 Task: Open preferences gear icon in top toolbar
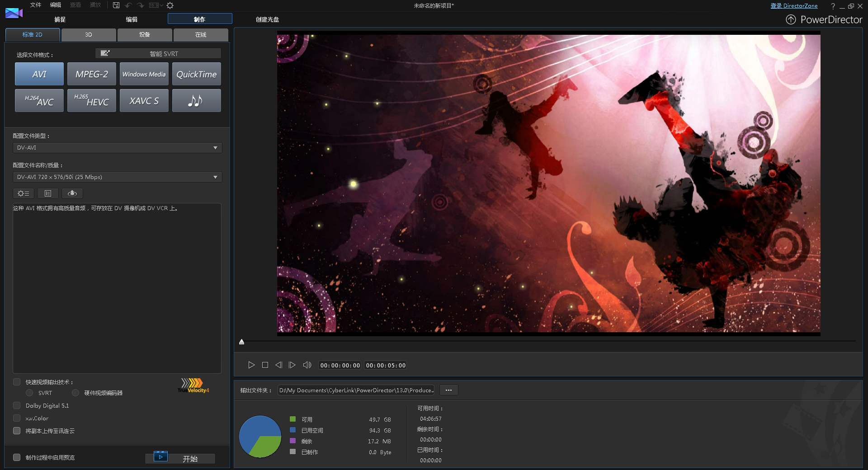[170, 5]
